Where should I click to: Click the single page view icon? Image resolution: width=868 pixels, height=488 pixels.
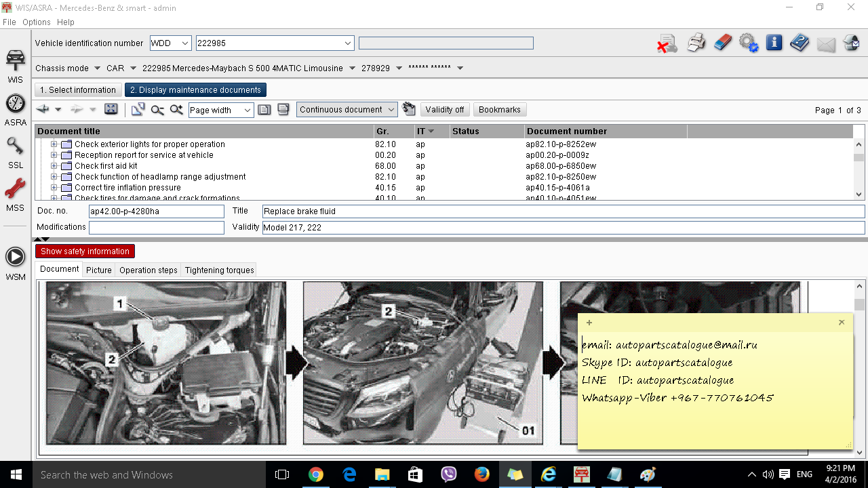(264, 110)
